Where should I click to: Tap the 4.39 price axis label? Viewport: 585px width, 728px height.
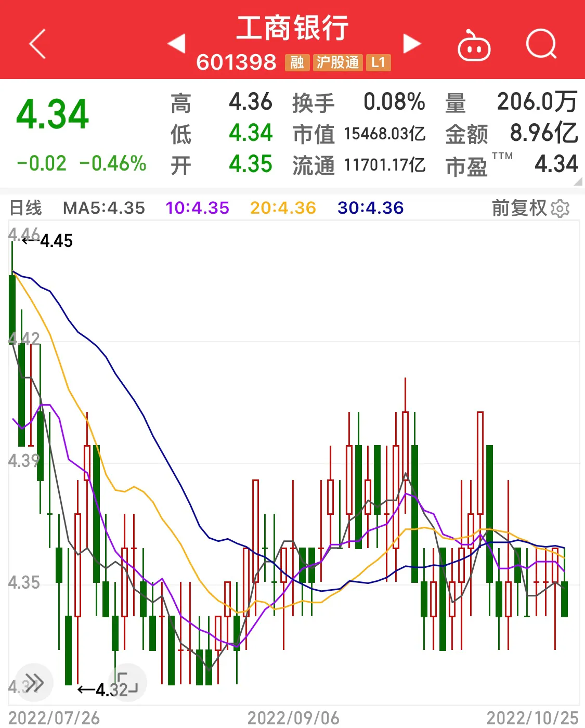24,460
